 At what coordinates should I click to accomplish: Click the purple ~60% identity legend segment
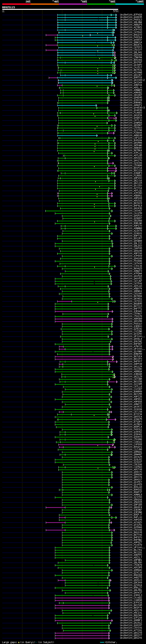(73, 4)
